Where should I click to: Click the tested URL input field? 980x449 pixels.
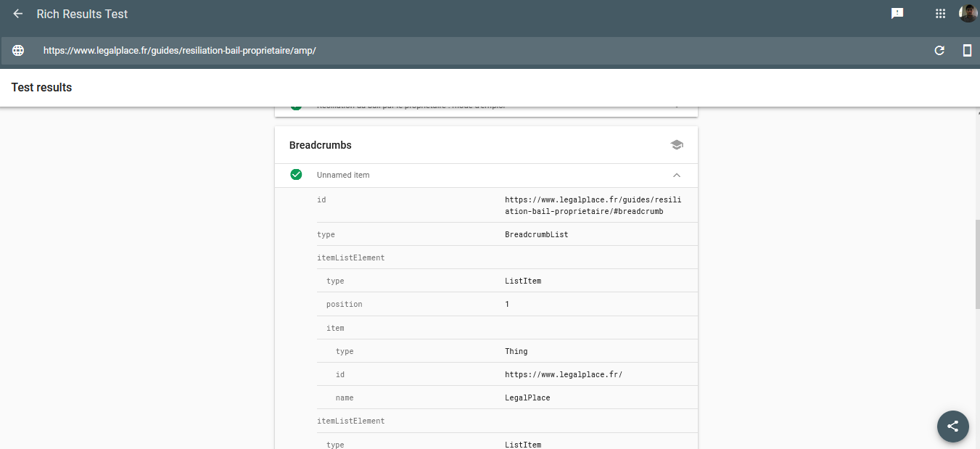click(x=435, y=51)
